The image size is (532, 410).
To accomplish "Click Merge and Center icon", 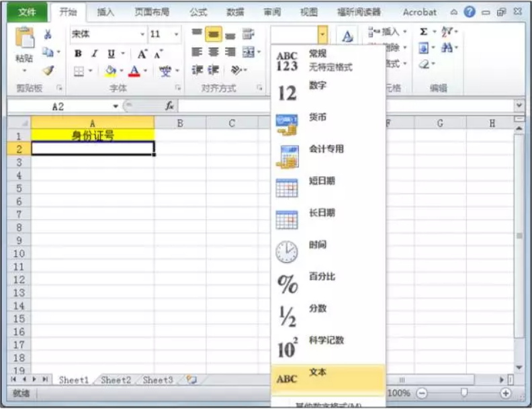I will coord(249,52).
